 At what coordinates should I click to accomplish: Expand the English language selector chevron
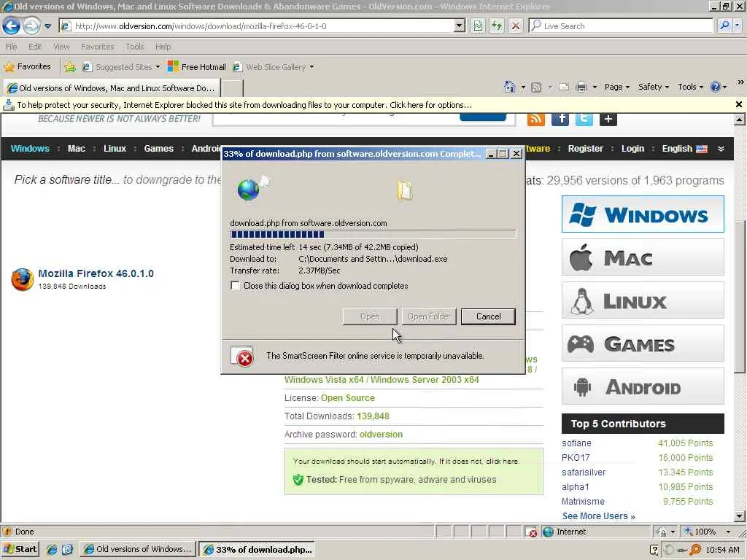click(721, 149)
